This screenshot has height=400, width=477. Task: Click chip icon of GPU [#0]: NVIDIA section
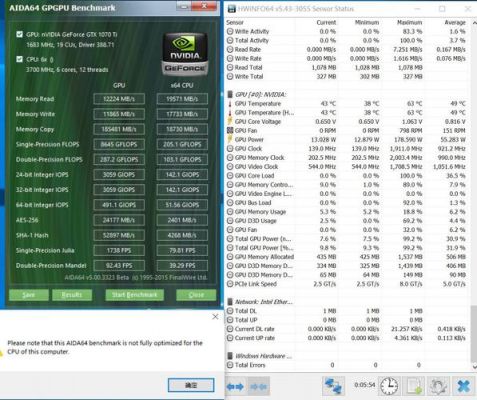[230, 94]
